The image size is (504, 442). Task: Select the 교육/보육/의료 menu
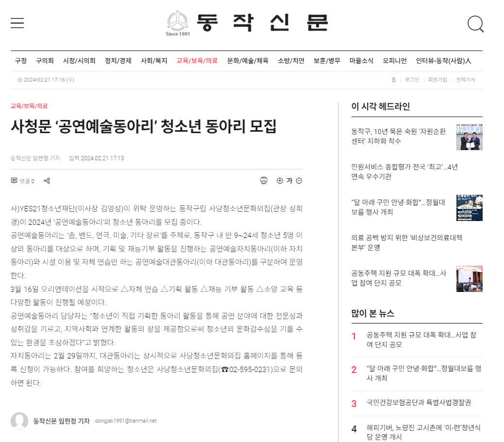[x=197, y=61]
